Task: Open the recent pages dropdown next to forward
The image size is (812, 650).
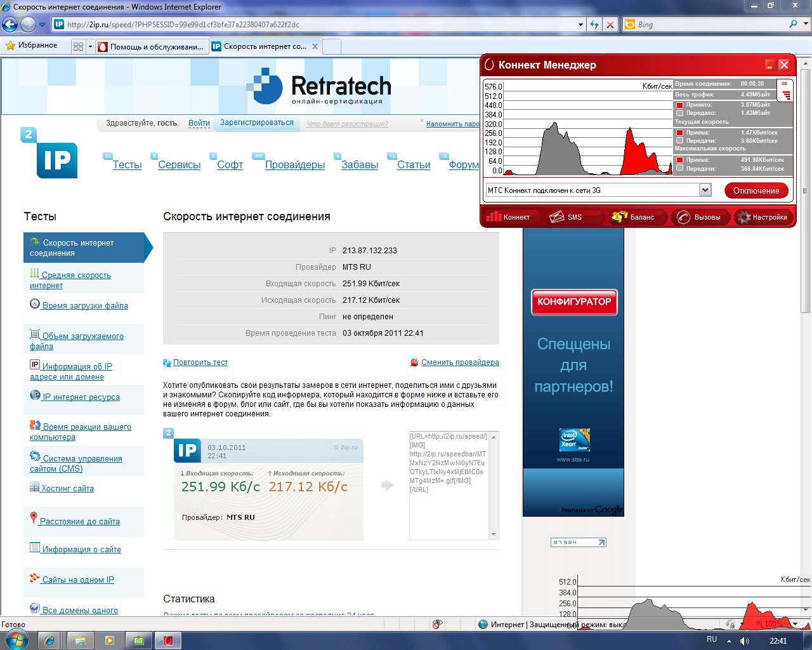Action: [42, 25]
